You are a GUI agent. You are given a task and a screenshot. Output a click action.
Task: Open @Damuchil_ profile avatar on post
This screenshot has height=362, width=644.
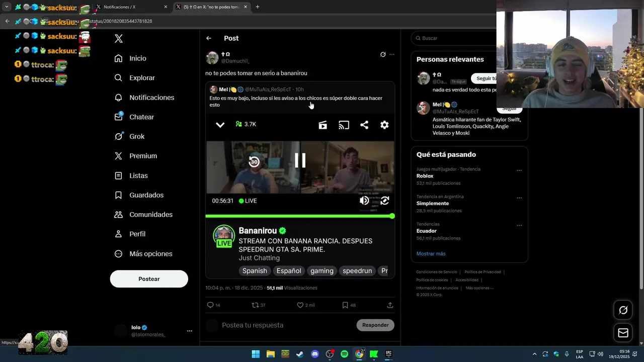click(x=212, y=58)
